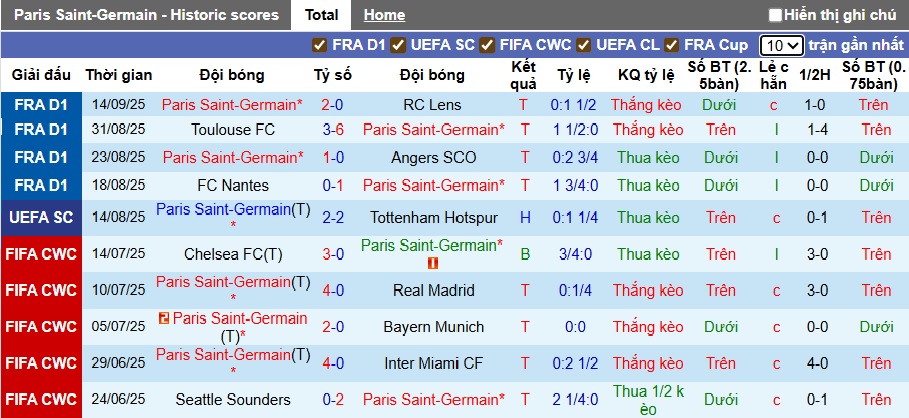The height and width of the screenshot is (418, 909).
Task: Open the recent matches count dropdown
Action: tap(781, 45)
